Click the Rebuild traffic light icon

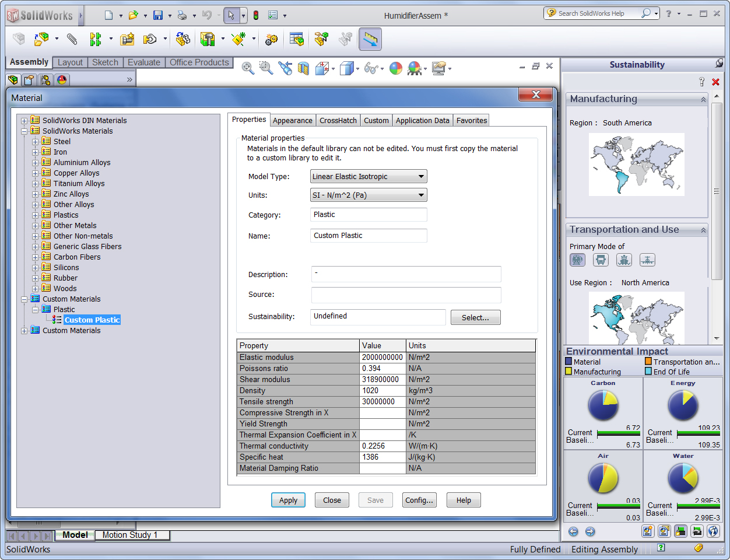tap(255, 15)
